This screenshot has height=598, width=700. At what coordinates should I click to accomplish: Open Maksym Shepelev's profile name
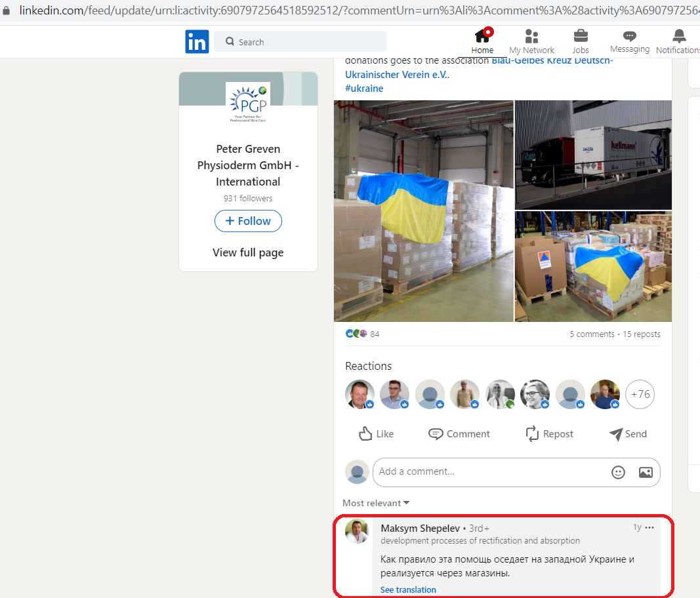coord(420,528)
